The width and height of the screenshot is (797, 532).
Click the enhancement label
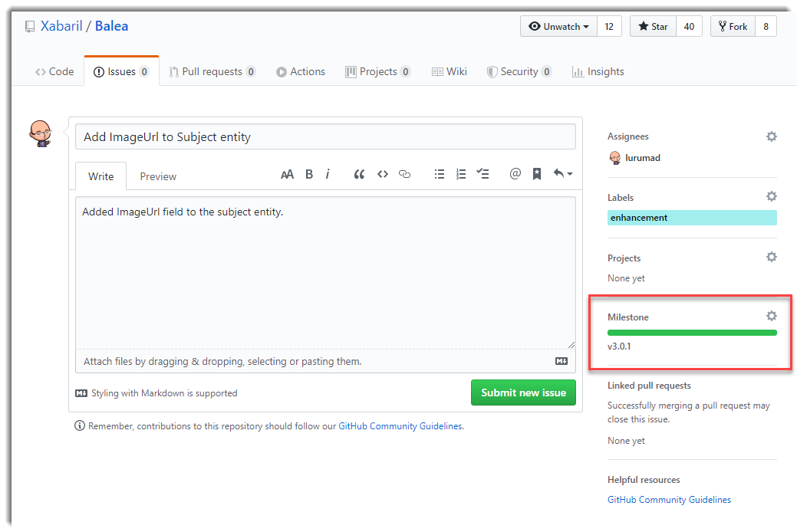692,218
